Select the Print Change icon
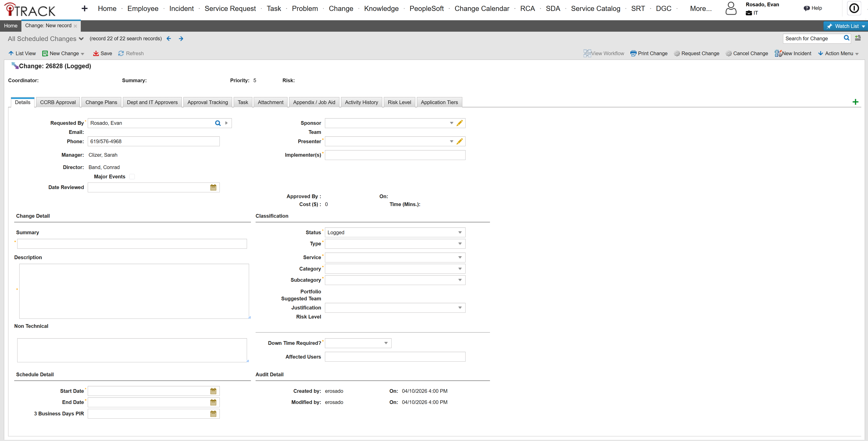This screenshot has width=868, height=441. pyautogui.click(x=633, y=53)
